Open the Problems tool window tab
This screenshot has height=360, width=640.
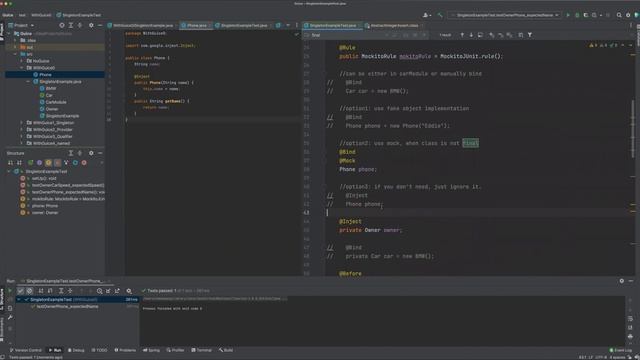point(125,350)
